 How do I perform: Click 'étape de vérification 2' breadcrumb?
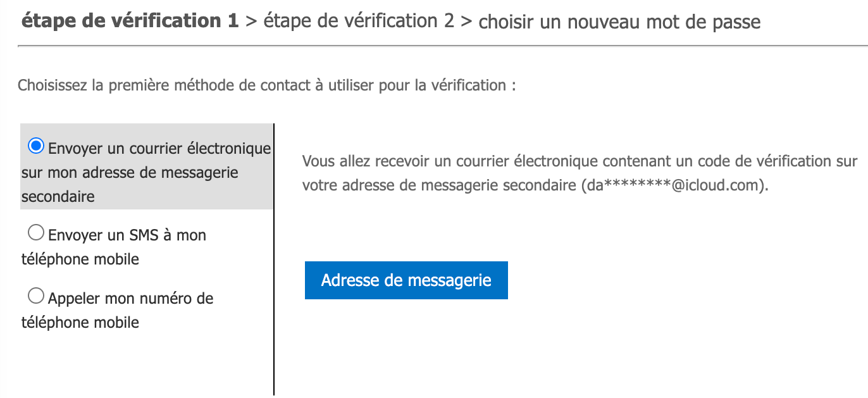click(x=359, y=21)
